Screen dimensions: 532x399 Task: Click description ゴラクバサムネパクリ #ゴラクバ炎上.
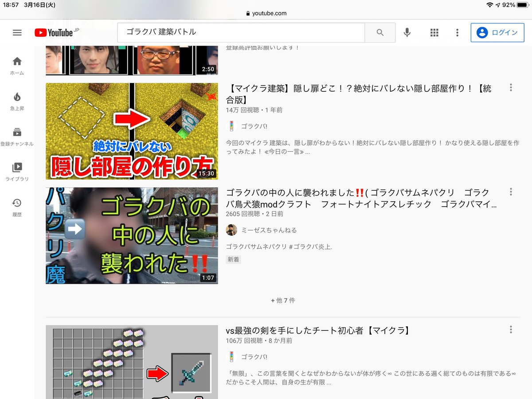point(279,247)
